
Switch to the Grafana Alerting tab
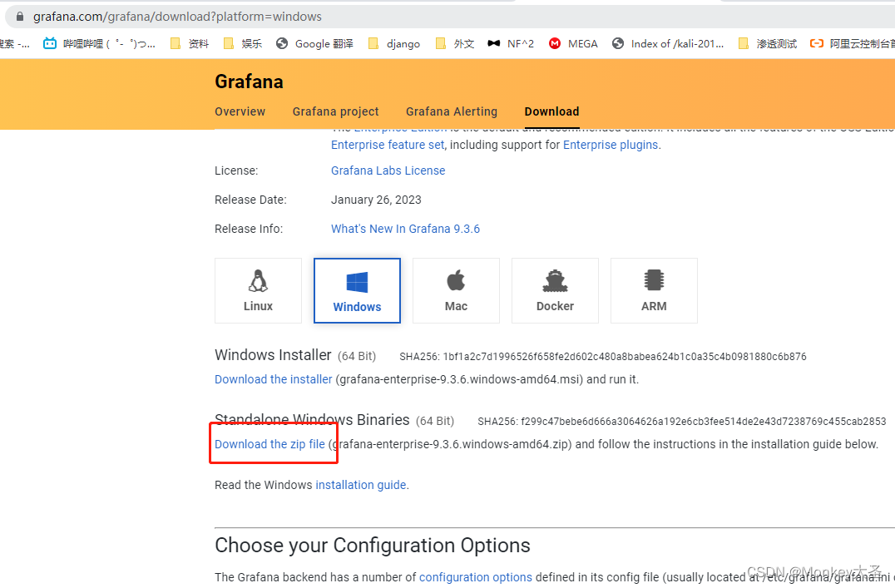[x=452, y=111]
